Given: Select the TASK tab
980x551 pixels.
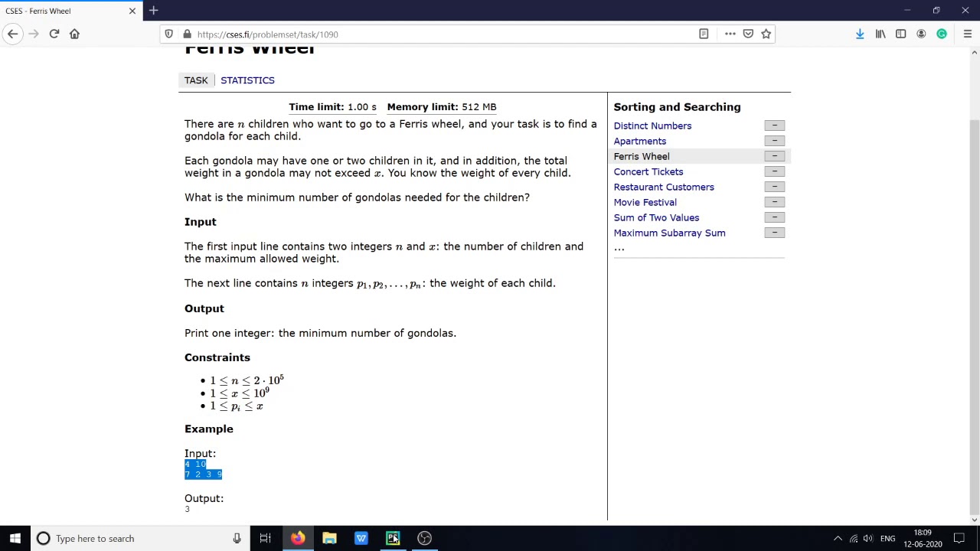Looking at the screenshot, I should (x=196, y=80).
